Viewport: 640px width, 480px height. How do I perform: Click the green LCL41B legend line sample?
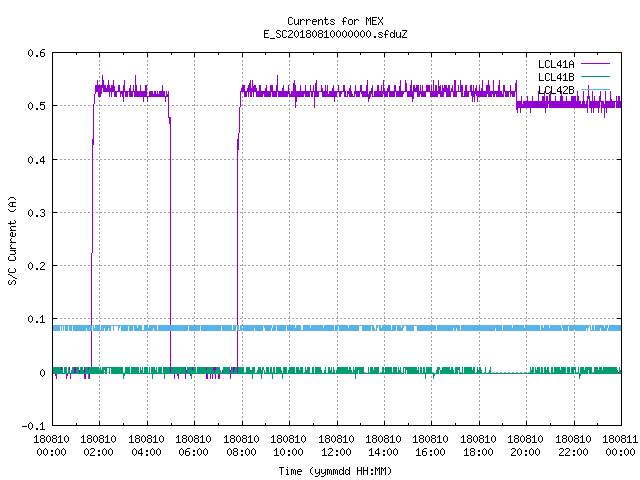click(x=595, y=77)
